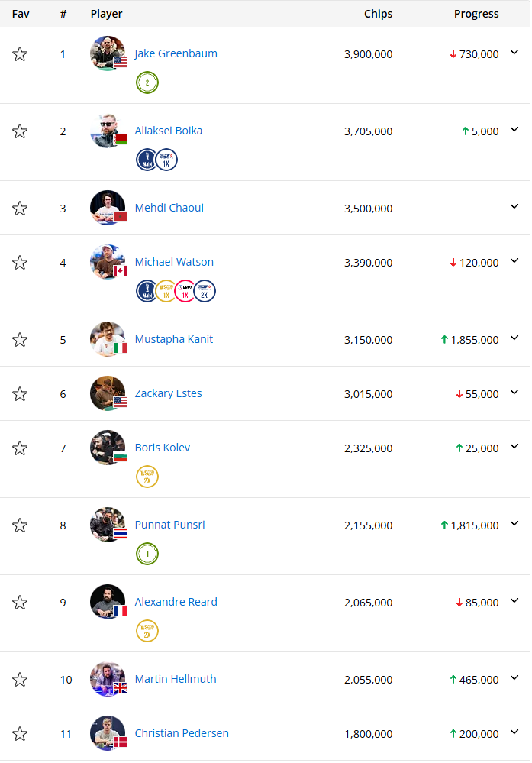Click the red WPT 1X badge under Michael Watson
This screenshot has height=763, width=532.
point(185,291)
